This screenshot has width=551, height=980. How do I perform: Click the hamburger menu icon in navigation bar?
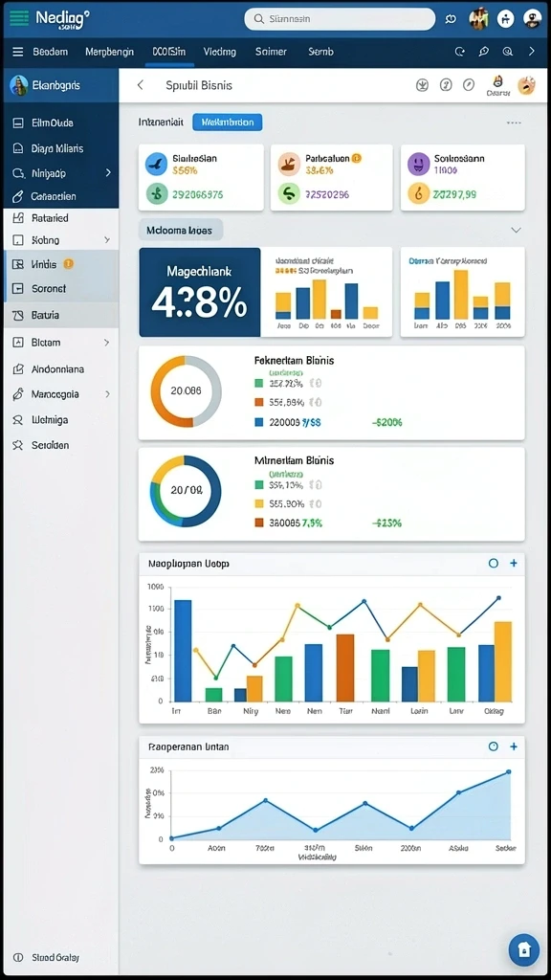coord(18,52)
